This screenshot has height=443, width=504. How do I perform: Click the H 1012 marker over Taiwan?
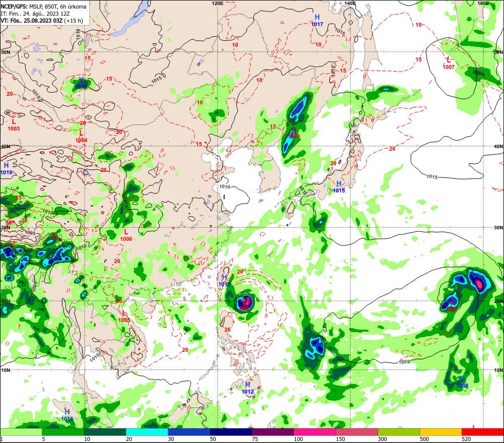point(224,281)
